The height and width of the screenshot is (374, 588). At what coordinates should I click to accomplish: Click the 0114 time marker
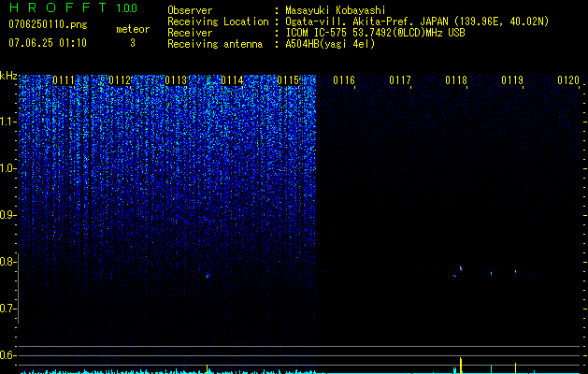click(232, 80)
